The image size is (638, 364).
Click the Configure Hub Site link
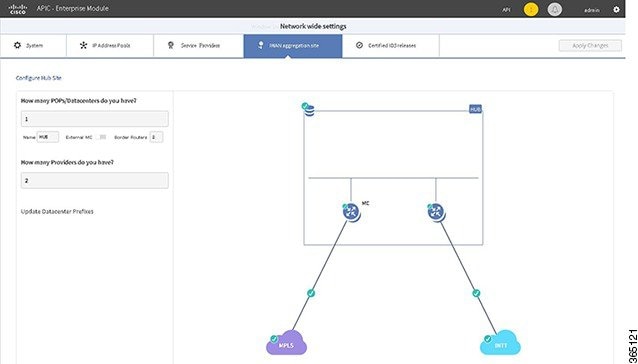39,78
